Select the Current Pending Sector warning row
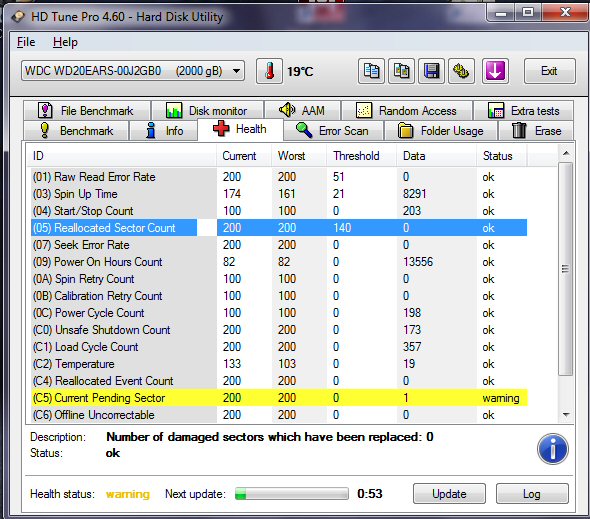This screenshot has width=590, height=519. 279,397
